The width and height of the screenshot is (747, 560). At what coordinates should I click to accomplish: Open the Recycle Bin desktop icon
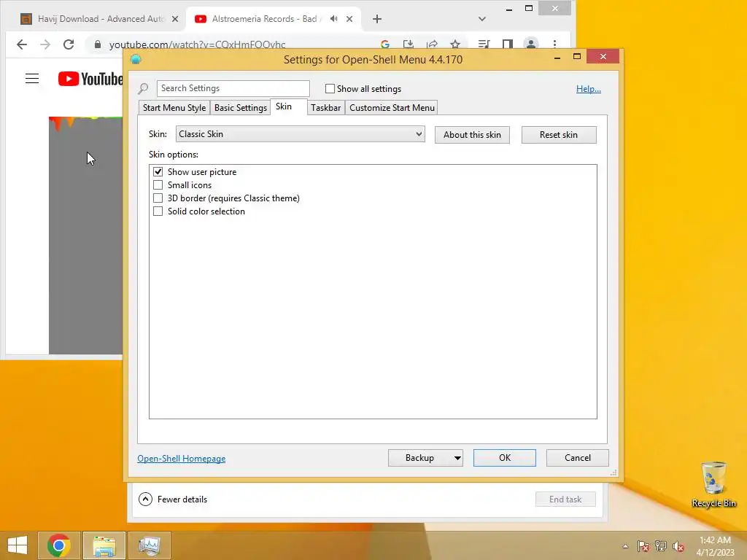713,485
